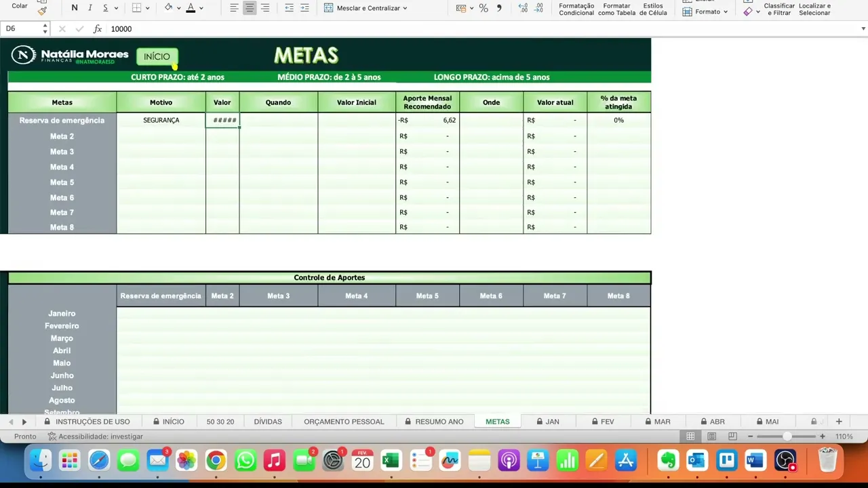Switch to the 50 30 20 sheet tab
This screenshot has height=488, width=868.
220,422
